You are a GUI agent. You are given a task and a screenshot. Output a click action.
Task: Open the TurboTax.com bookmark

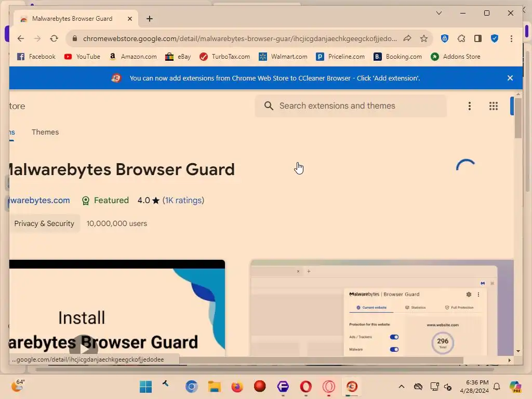(224, 57)
